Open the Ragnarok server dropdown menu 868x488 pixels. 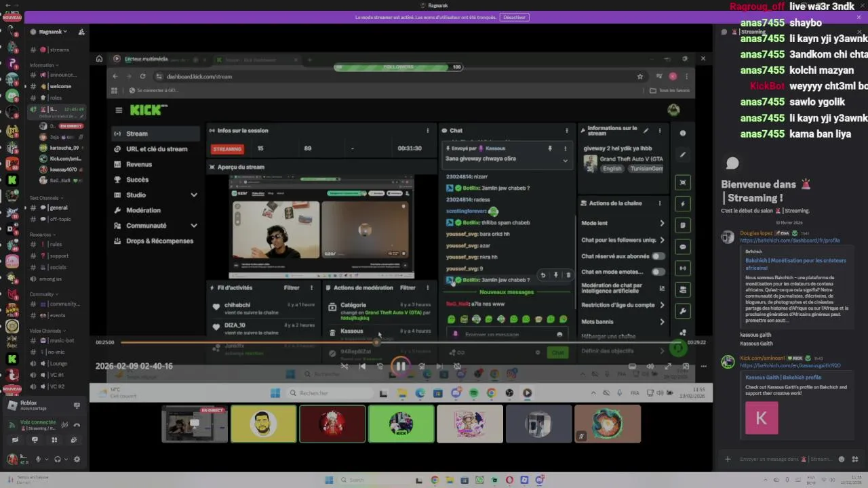[52, 32]
